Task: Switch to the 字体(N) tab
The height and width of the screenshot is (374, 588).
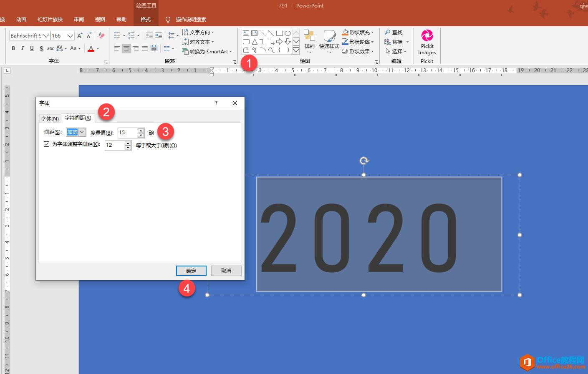Action: pos(50,118)
